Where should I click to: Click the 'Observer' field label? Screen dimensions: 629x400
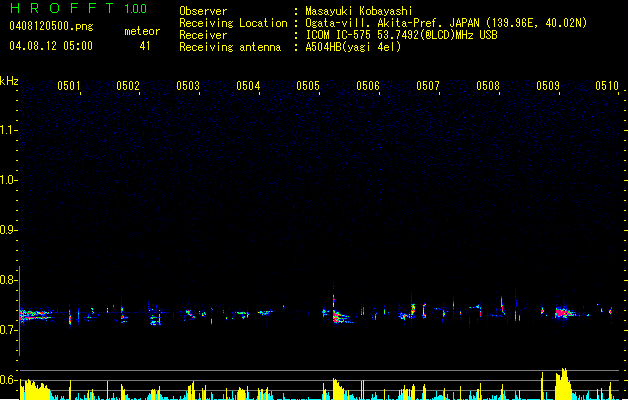coord(203,11)
